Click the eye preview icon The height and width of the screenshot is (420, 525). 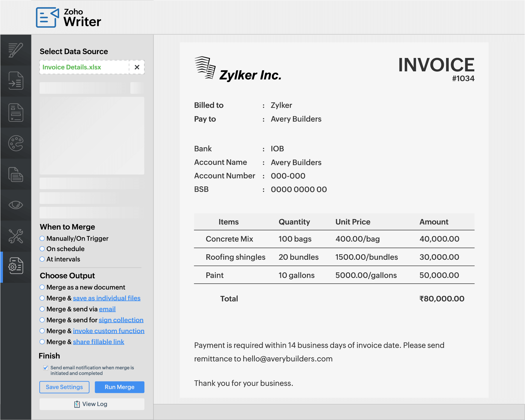[16, 205]
